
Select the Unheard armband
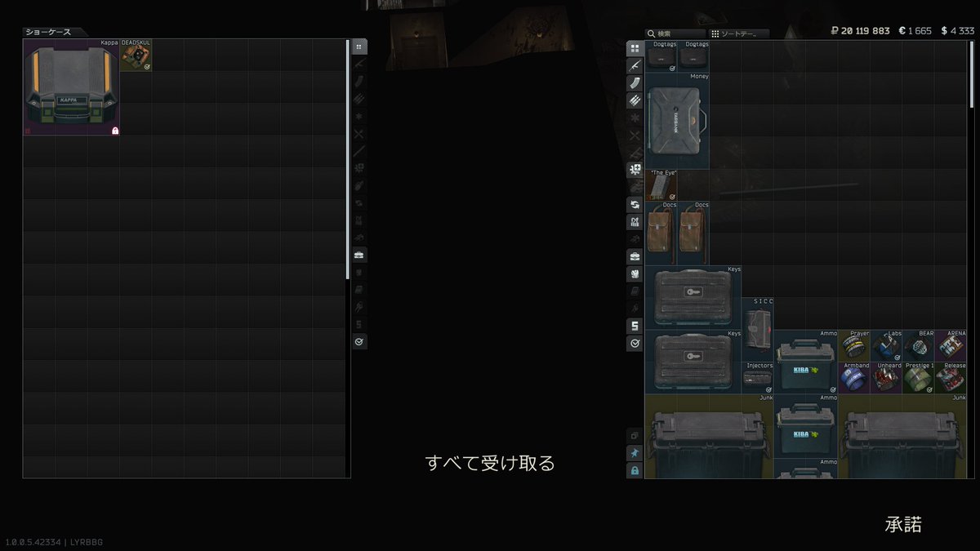(x=887, y=378)
